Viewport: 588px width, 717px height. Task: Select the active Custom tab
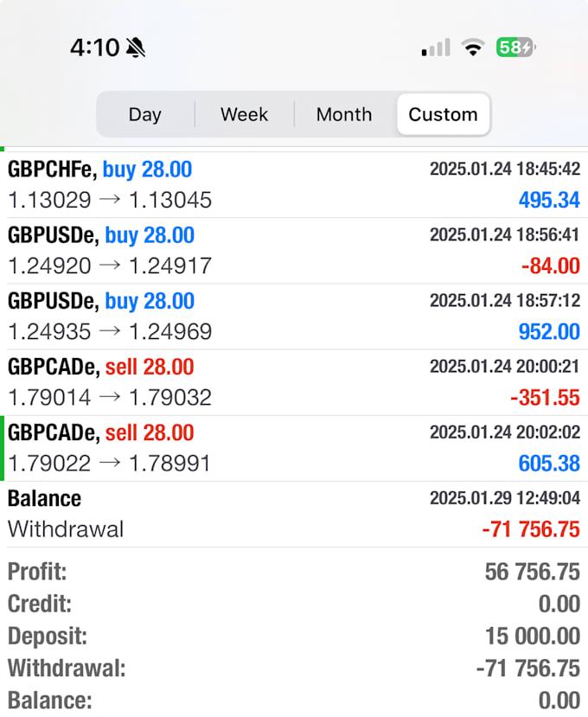coord(443,114)
